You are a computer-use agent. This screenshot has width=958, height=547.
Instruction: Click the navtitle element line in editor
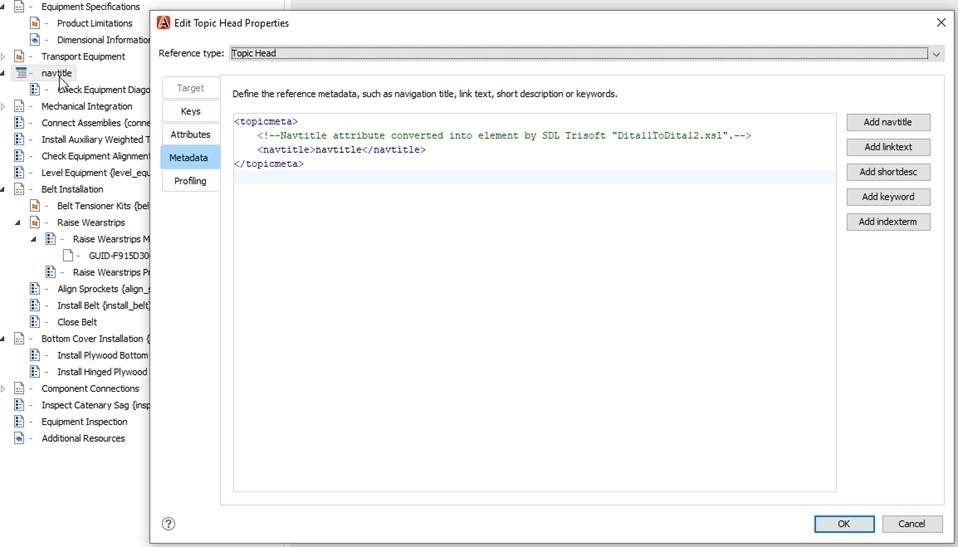click(341, 150)
